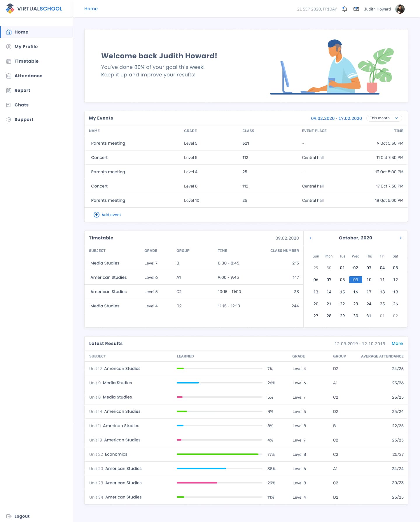
Task: Click the Home breadcrumb link
Action: (91, 9)
